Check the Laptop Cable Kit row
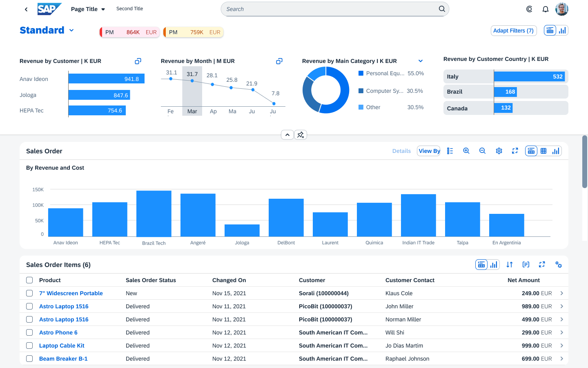The height and width of the screenshot is (368, 588). (29, 346)
